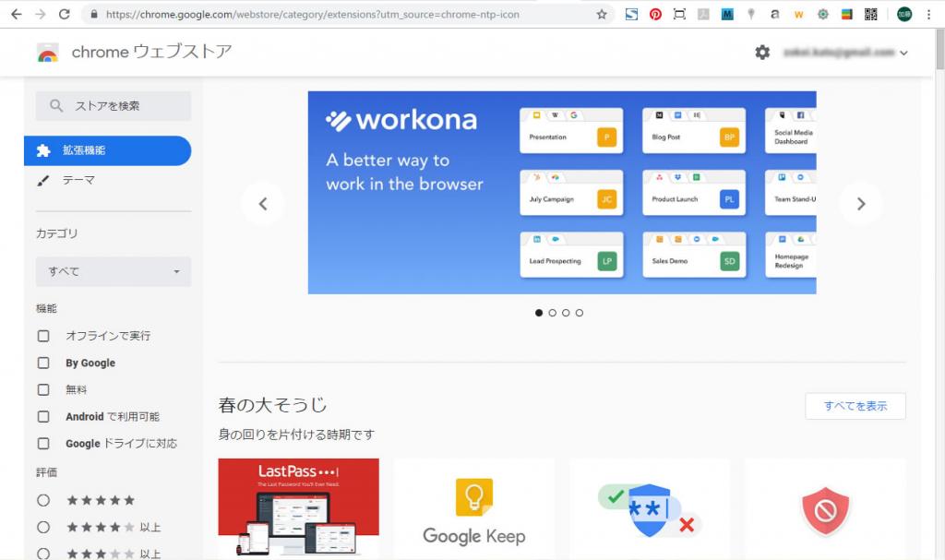Select the three stars 以上 radio button
Screen dimensions: 945x560
(x=43, y=554)
